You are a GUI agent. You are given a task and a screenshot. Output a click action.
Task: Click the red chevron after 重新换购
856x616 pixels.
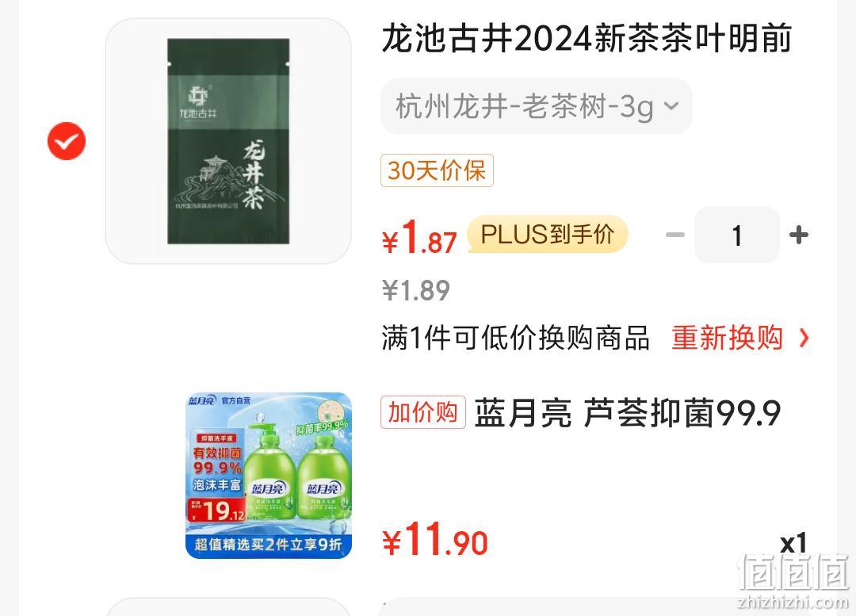804,338
